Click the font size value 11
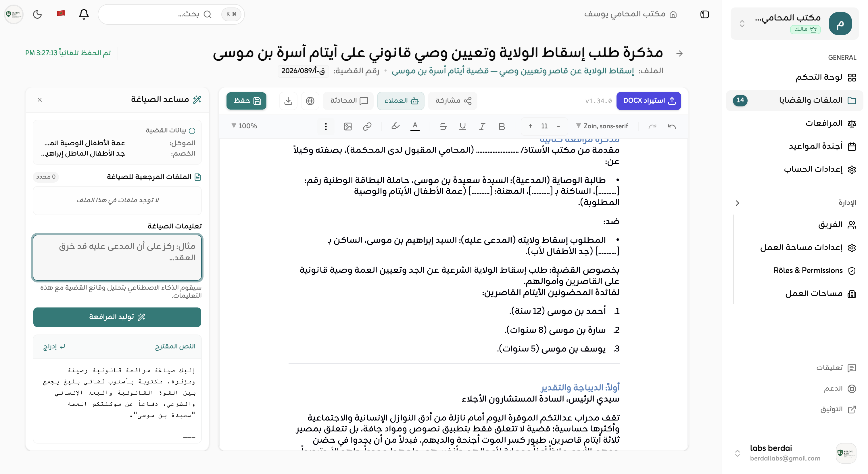Image resolution: width=868 pixels, height=474 pixels. coord(544,126)
